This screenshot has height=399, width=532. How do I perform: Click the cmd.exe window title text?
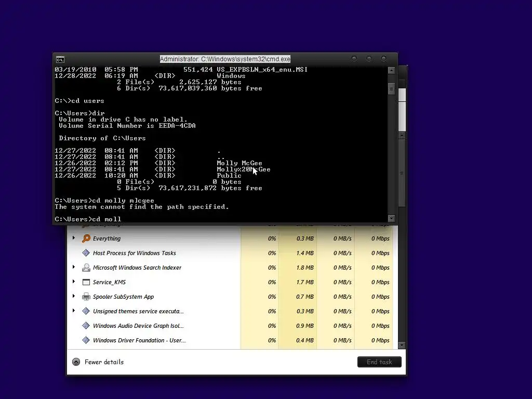pyautogui.click(x=225, y=59)
